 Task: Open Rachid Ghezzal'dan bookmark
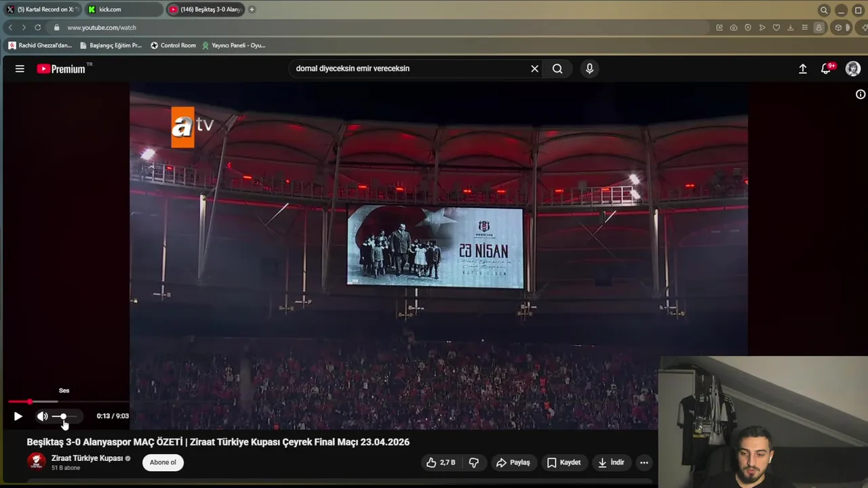[39, 45]
